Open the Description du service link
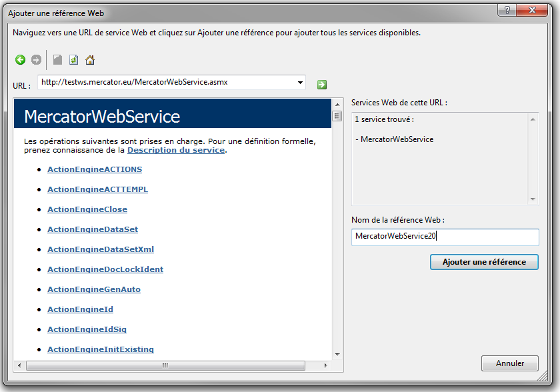The width and height of the screenshot is (560, 392). click(175, 150)
